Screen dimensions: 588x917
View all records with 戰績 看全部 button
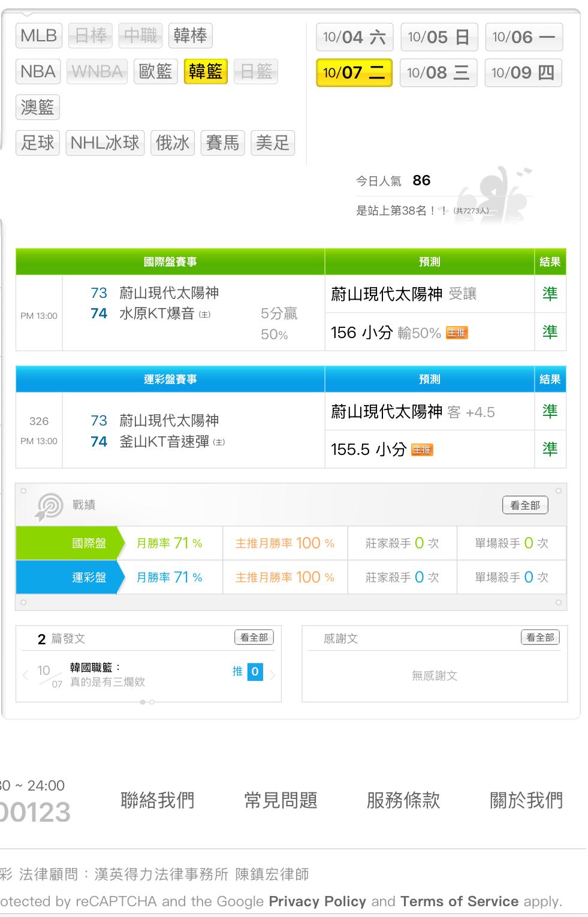[x=525, y=505]
